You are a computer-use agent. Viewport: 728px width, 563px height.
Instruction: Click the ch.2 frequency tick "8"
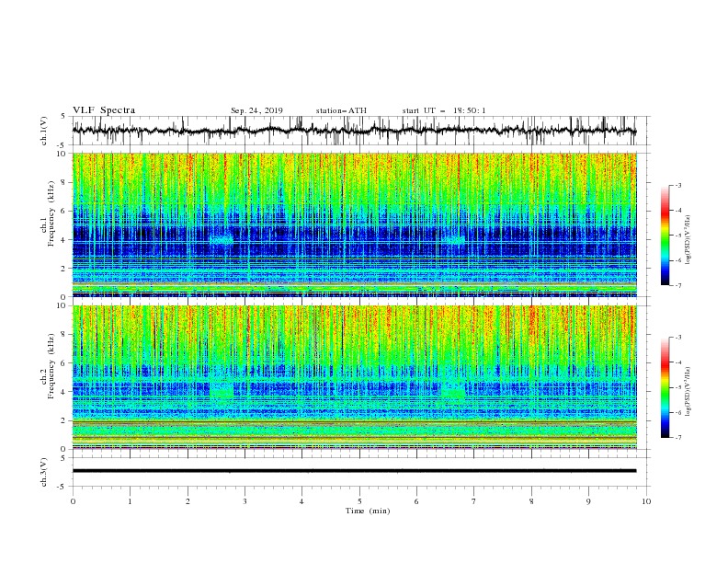coord(63,335)
